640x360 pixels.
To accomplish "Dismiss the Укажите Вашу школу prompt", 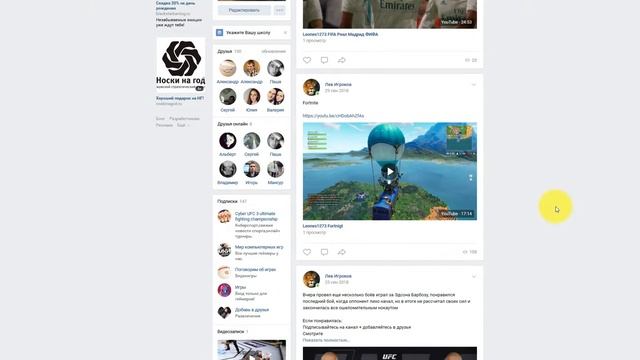I will (x=285, y=33).
